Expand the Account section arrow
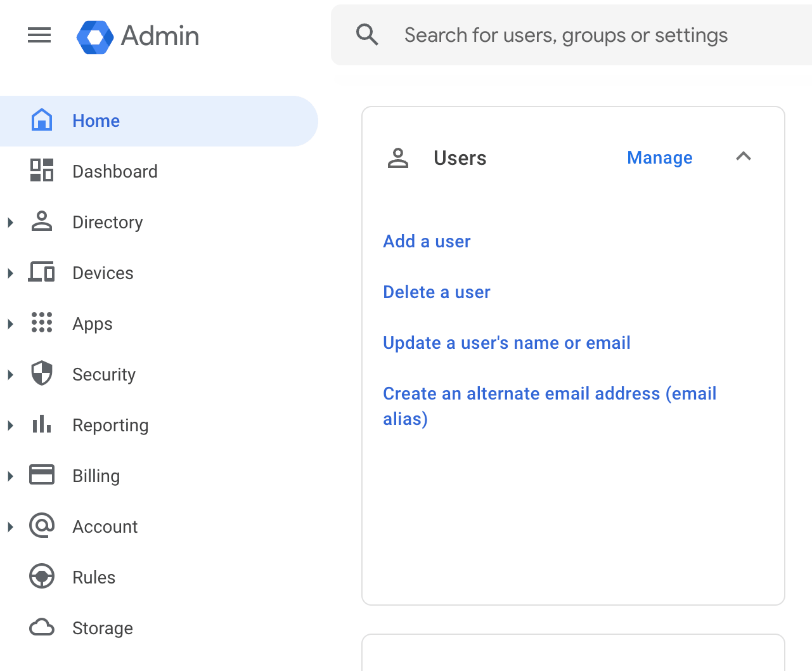 click(x=10, y=526)
